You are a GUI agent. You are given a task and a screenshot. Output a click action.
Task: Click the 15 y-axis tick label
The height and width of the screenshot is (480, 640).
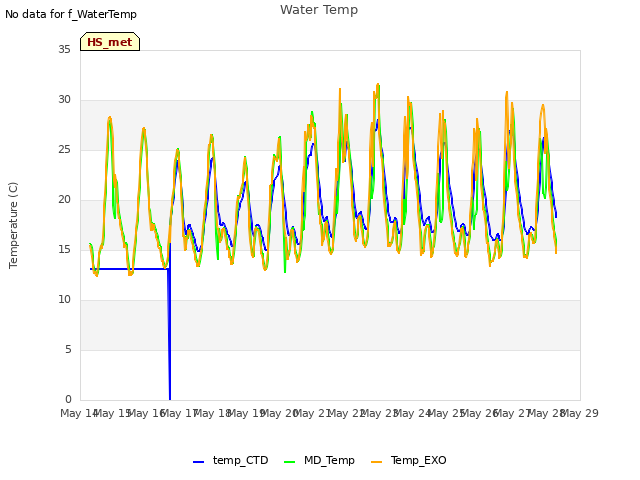(x=64, y=249)
